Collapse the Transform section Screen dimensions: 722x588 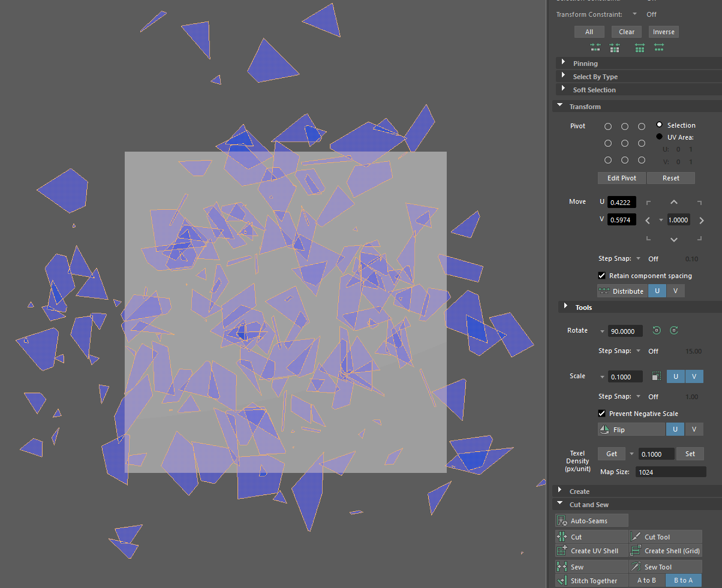point(560,106)
